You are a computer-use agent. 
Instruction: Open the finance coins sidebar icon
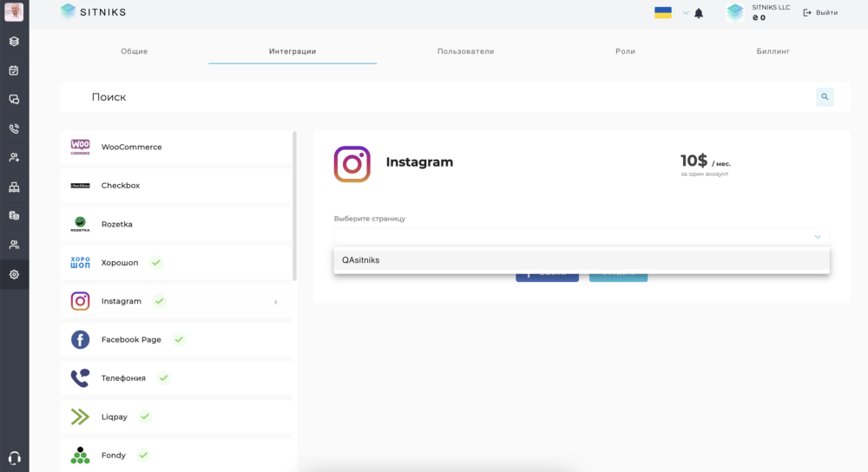pos(15,216)
